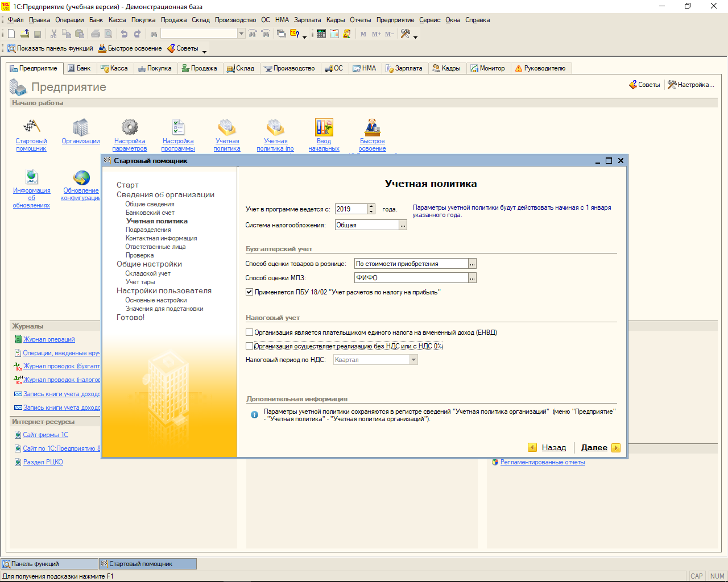728x582 pixels.
Task: Click the 1C help question icon
Action: point(295,34)
